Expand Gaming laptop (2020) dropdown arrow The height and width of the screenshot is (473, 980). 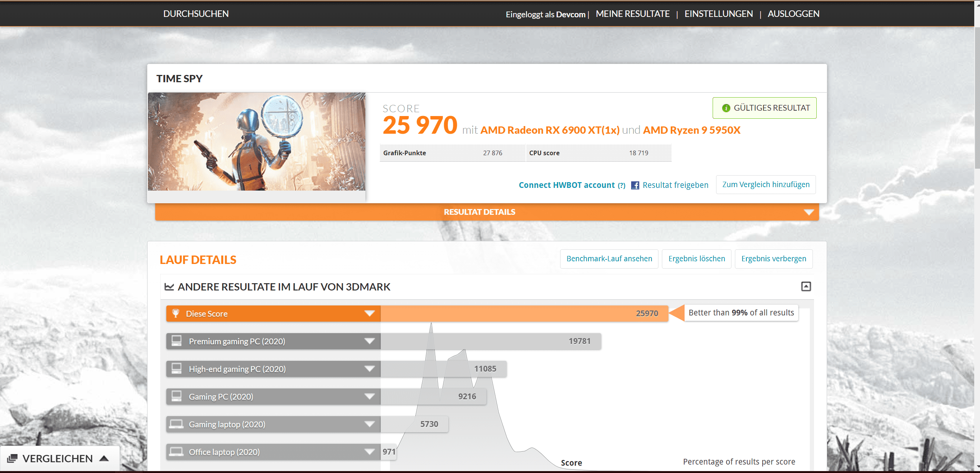coord(370,424)
